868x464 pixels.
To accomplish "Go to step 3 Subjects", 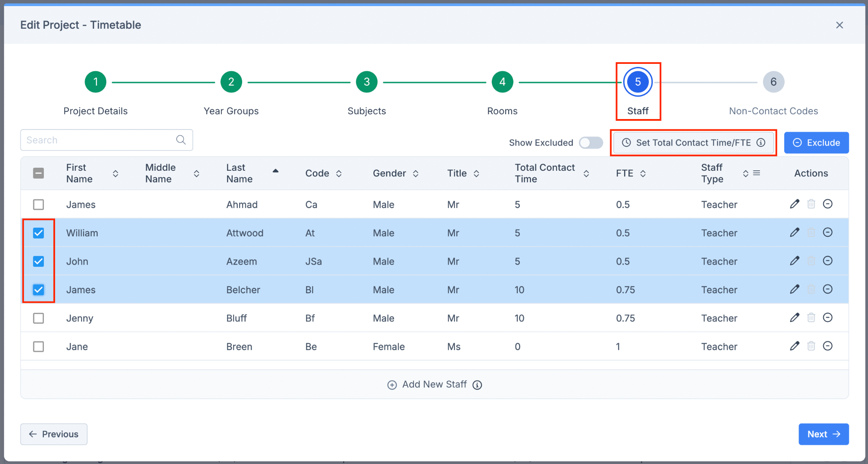I will coord(367,82).
